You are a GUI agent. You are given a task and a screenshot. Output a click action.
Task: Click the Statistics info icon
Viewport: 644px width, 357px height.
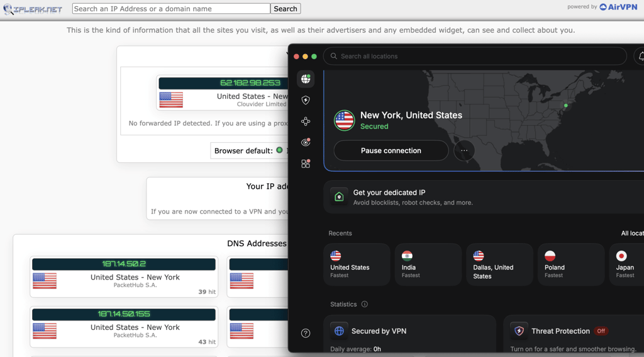click(364, 304)
